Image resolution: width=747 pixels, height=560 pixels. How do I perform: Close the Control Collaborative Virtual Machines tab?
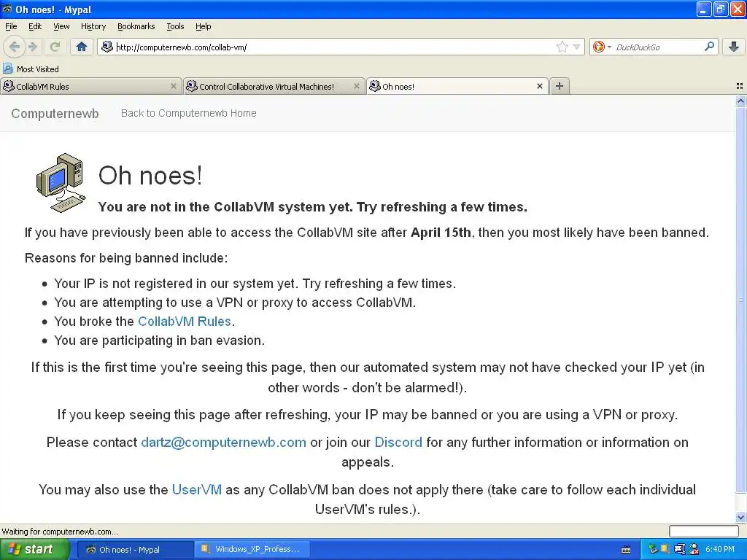356,86
